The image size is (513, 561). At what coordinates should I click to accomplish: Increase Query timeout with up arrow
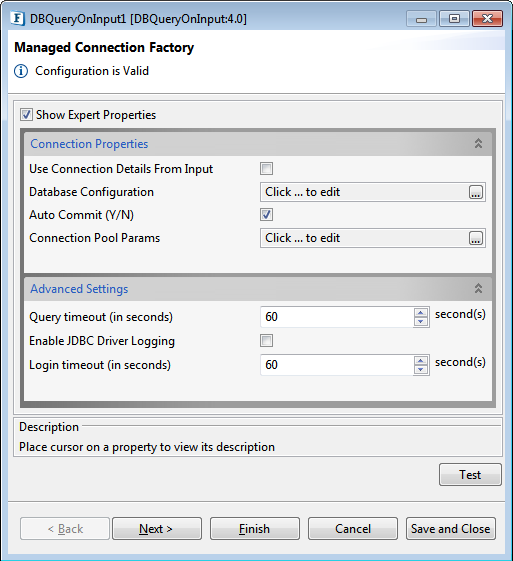click(x=421, y=313)
